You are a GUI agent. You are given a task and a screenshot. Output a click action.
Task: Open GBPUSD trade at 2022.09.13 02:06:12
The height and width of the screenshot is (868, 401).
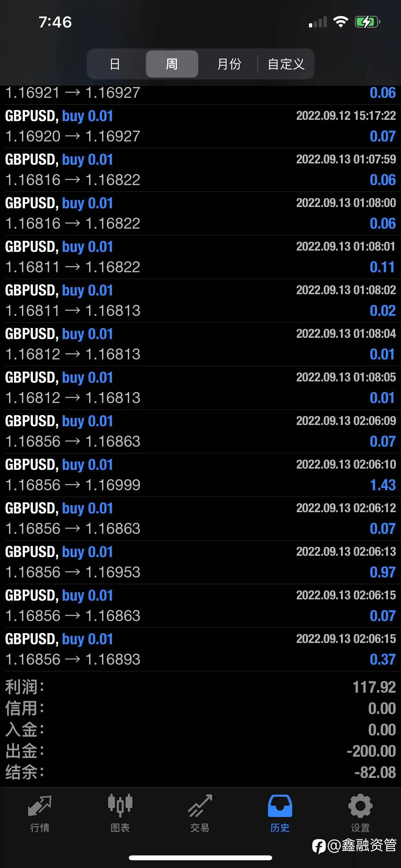click(200, 519)
